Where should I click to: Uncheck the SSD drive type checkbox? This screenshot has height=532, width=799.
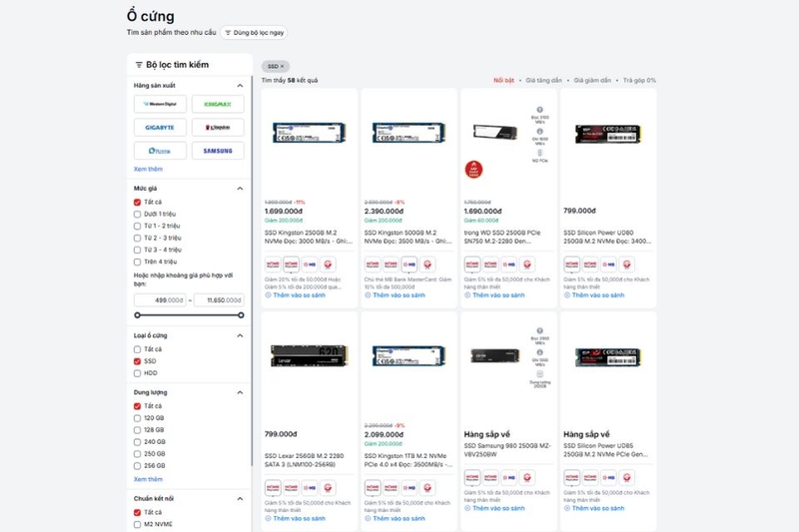coord(137,361)
